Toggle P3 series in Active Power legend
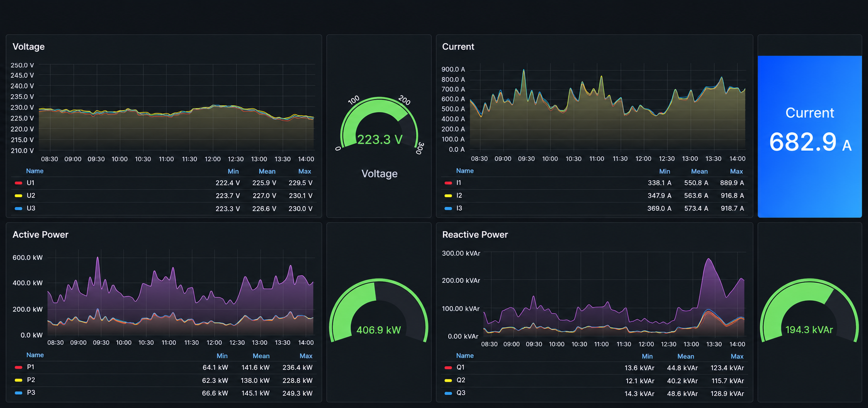This screenshot has width=868, height=408. 31,392
